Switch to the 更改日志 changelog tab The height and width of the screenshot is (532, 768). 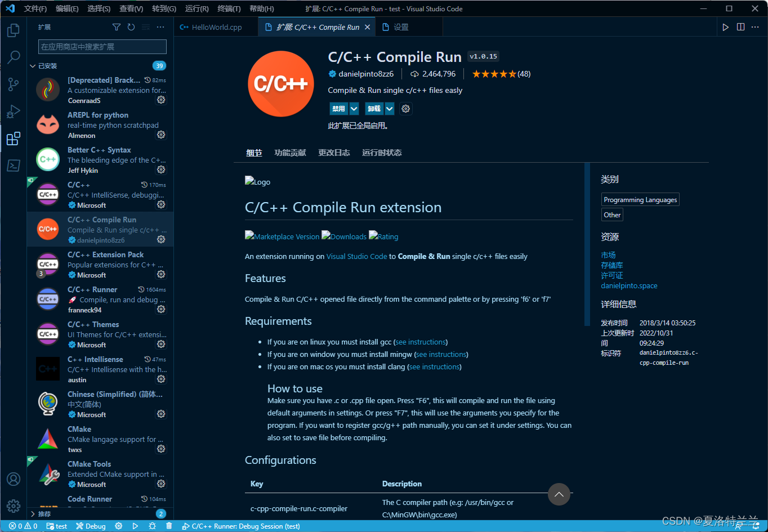pos(334,153)
